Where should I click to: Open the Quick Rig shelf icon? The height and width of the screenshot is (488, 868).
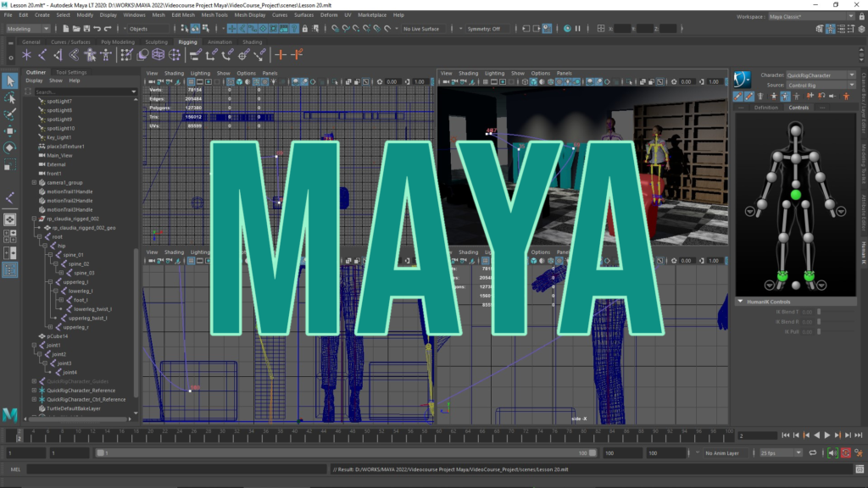(x=90, y=55)
